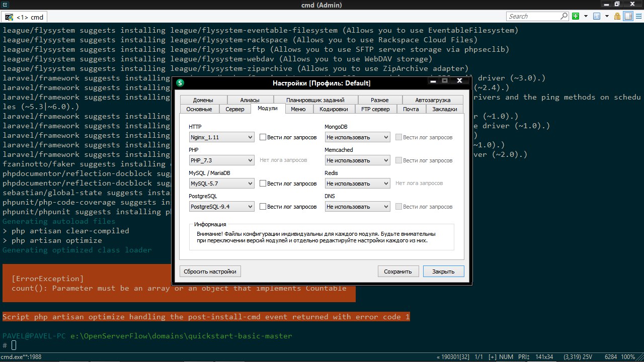Click the 1/1 console counter in status bar
Viewport: 644px width, 362px height.
tap(479, 357)
